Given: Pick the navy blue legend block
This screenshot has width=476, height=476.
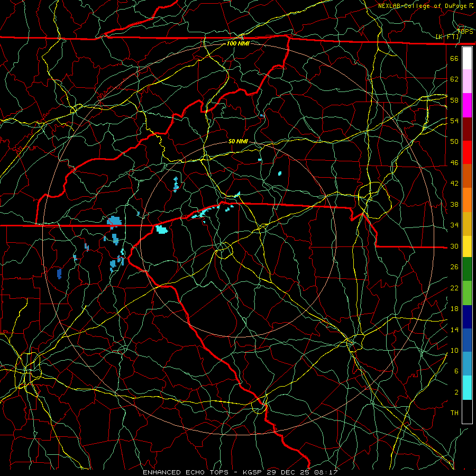Looking at the screenshot, I should pyautogui.click(x=467, y=317).
